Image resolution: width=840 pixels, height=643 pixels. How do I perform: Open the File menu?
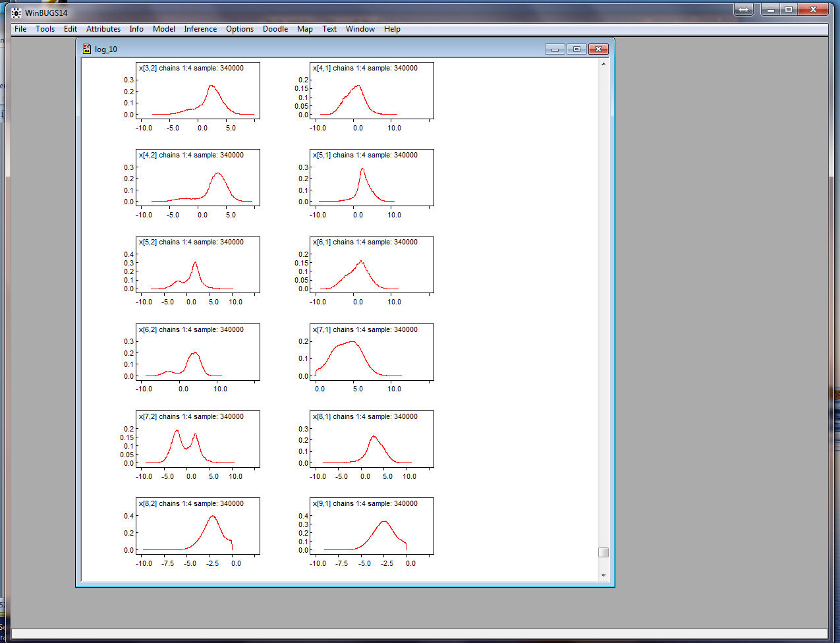[x=20, y=29]
